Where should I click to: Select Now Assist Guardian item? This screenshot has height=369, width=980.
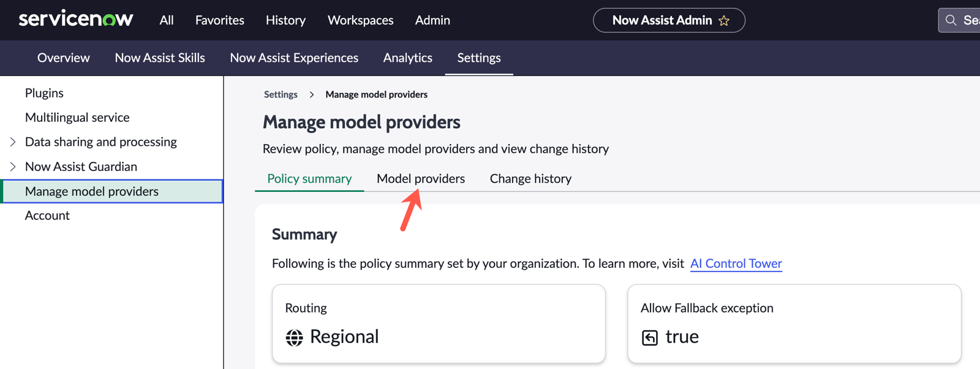[x=81, y=167]
